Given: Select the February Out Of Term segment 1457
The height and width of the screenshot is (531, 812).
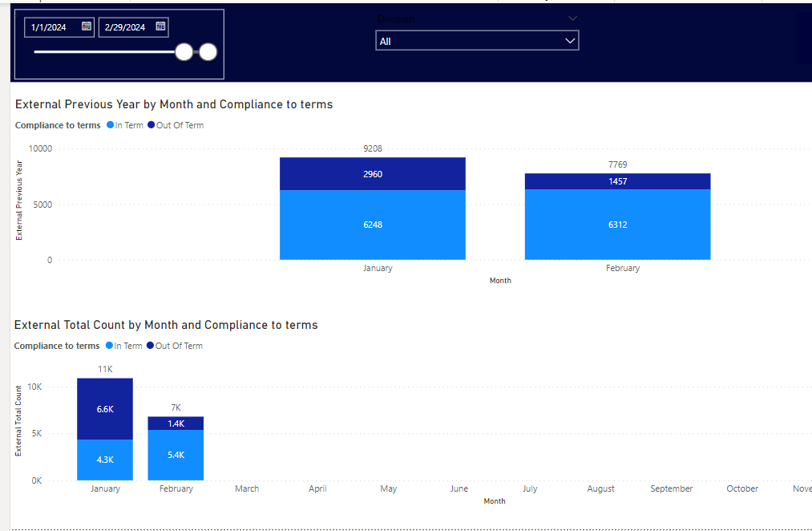Looking at the screenshot, I should (x=618, y=181).
